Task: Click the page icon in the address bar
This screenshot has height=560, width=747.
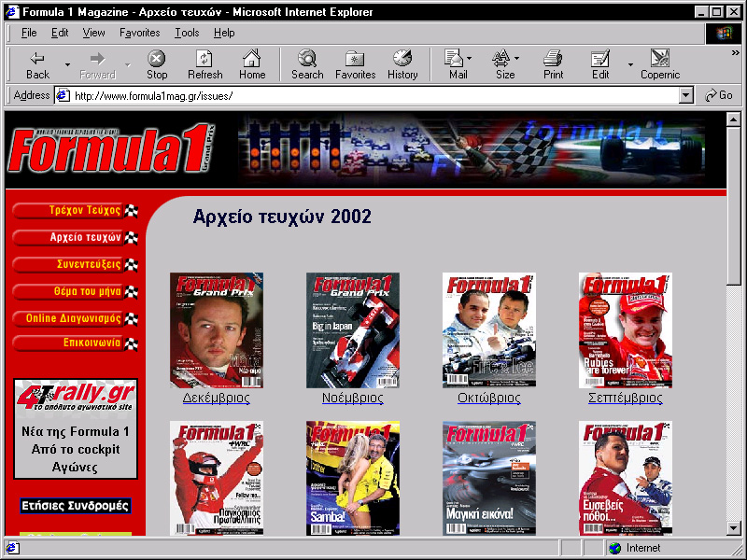Action: [x=63, y=96]
